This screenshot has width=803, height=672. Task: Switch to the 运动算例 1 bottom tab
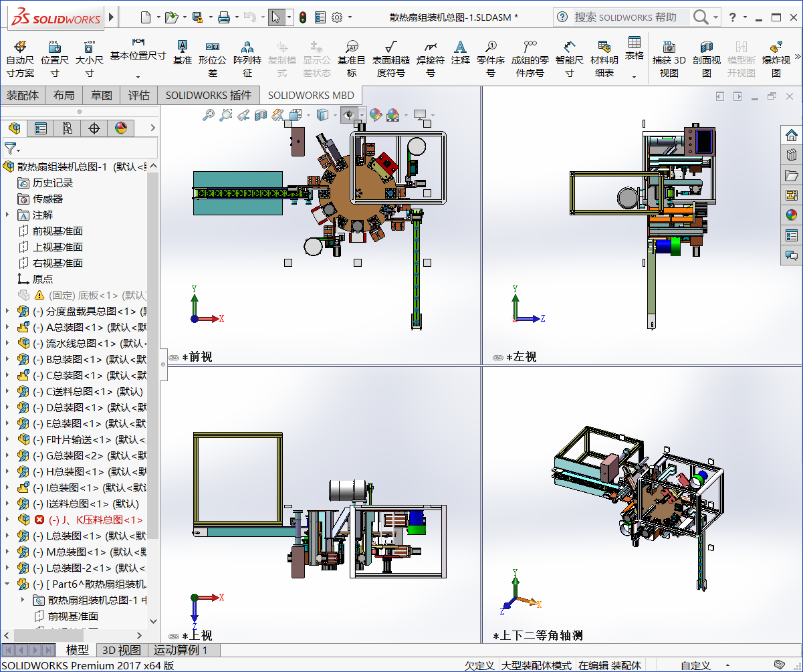tap(181, 650)
